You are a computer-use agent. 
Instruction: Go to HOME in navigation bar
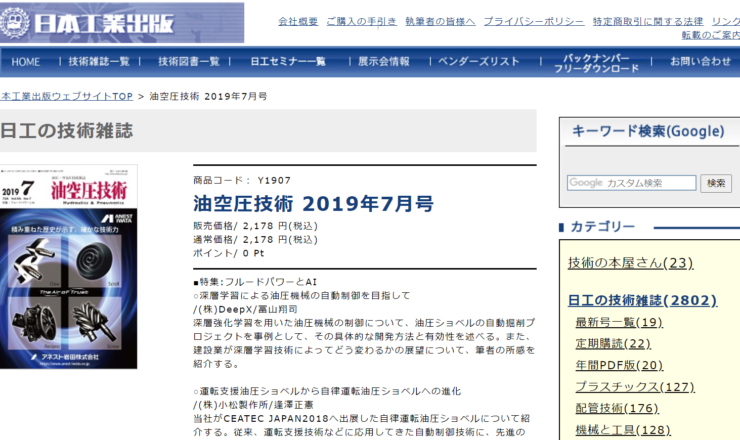[x=25, y=62]
